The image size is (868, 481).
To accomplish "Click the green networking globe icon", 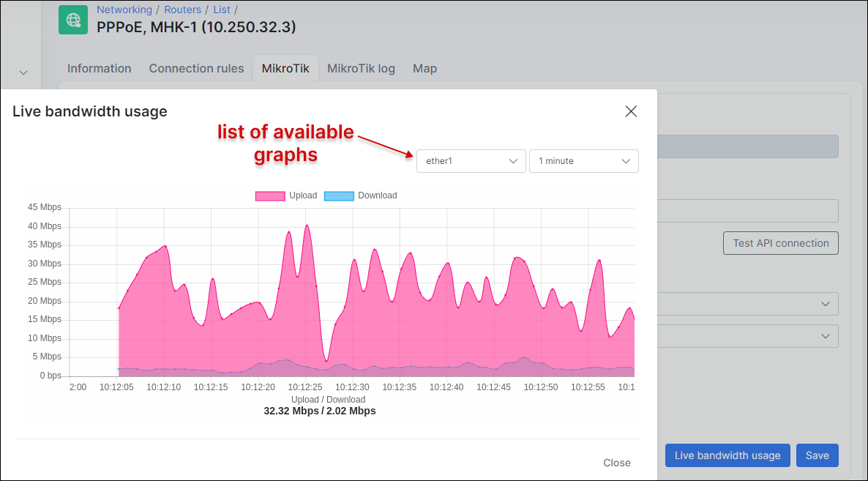I will tap(73, 20).
